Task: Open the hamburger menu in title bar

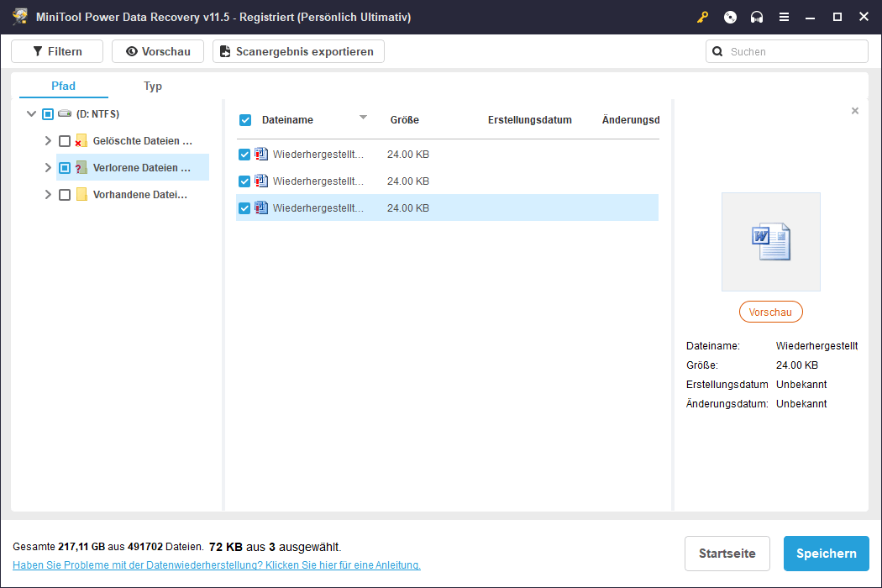Action: pyautogui.click(x=784, y=17)
